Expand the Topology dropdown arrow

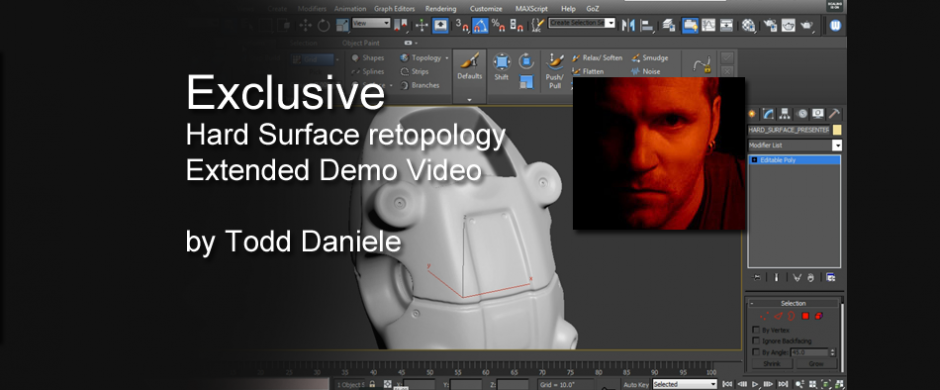click(x=447, y=58)
